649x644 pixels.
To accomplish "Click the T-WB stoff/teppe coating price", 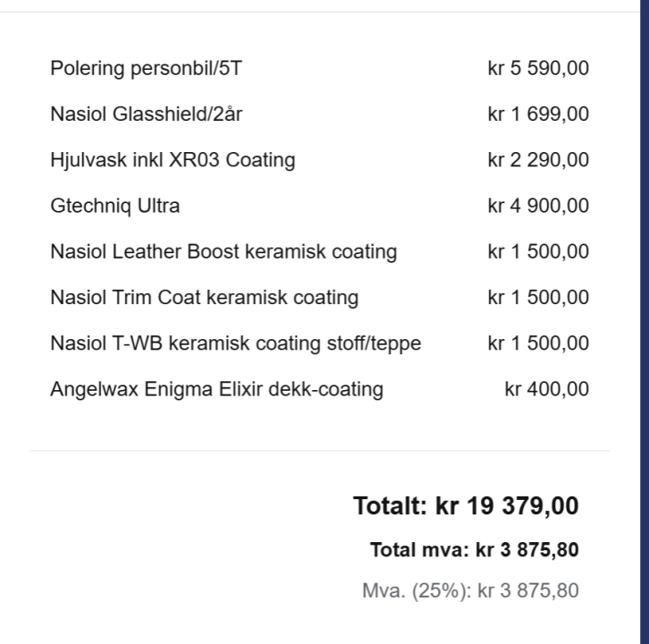I will click(x=538, y=343).
